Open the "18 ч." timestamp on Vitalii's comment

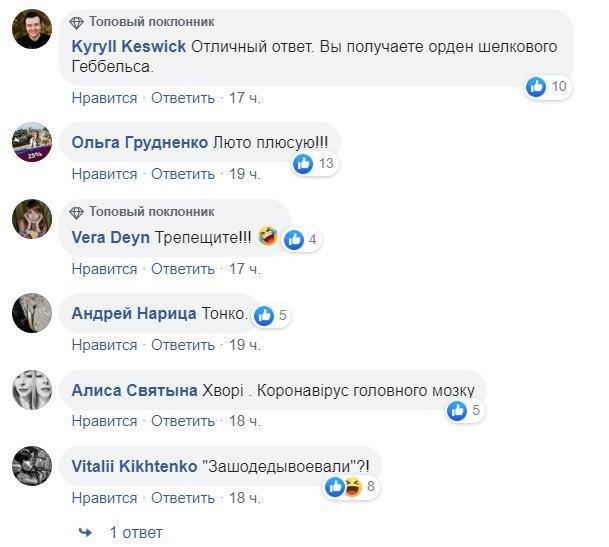pyautogui.click(x=244, y=497)
